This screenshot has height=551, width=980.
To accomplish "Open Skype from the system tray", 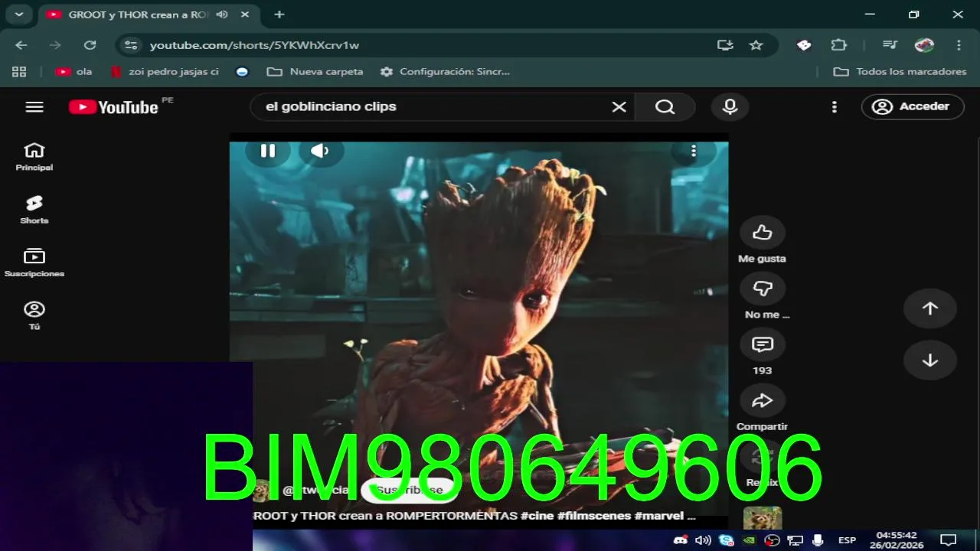I will pyautogui.click(x=726, y=540).
